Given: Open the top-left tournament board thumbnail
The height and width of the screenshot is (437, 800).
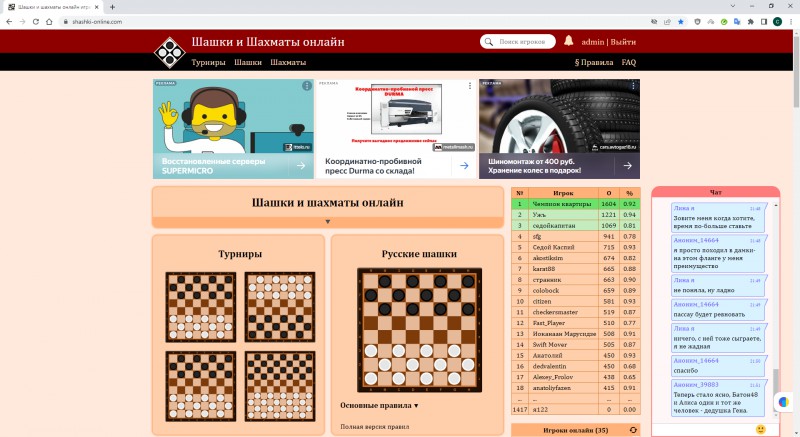Looking at the screenshot, I should 201,307.
